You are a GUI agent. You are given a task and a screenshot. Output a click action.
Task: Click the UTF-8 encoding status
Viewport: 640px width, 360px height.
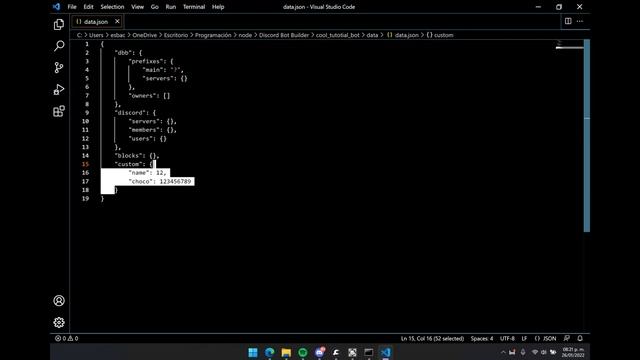(507, 338)
